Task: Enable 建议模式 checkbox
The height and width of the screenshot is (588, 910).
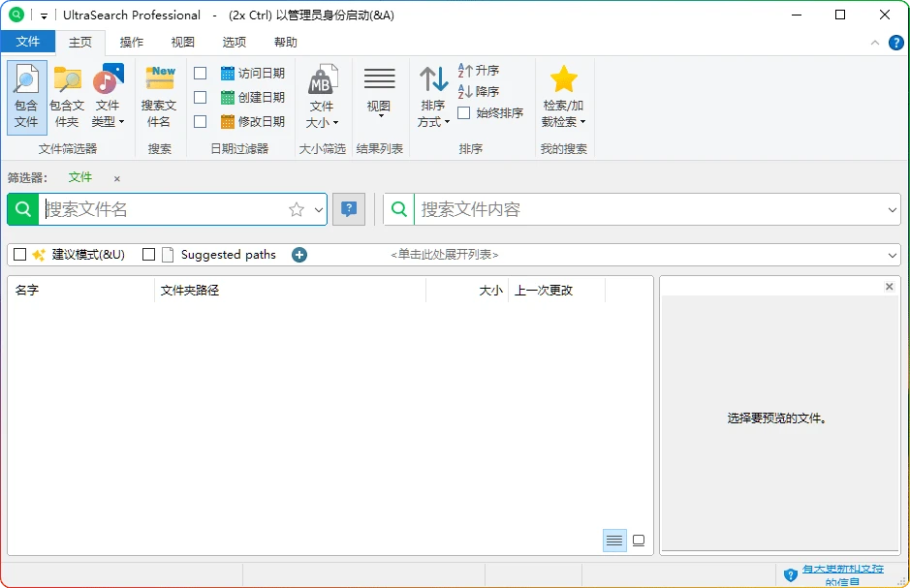Action: coord(19,255)
